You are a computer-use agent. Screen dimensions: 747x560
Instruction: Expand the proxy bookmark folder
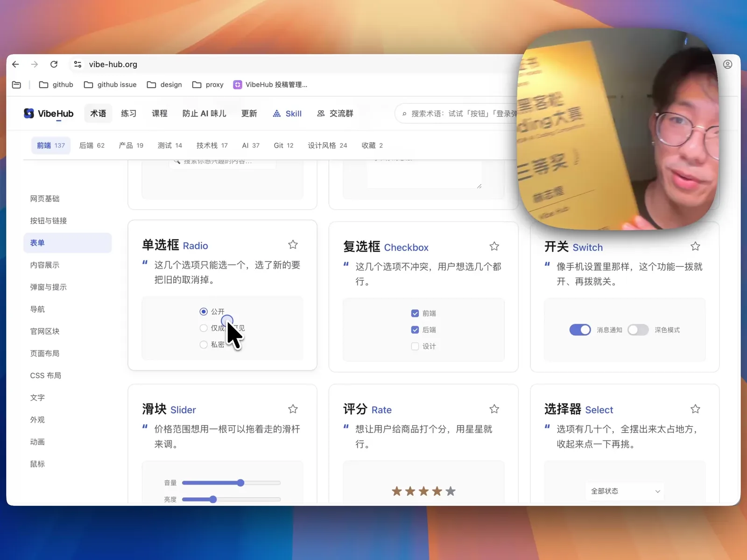click(208, 84)
